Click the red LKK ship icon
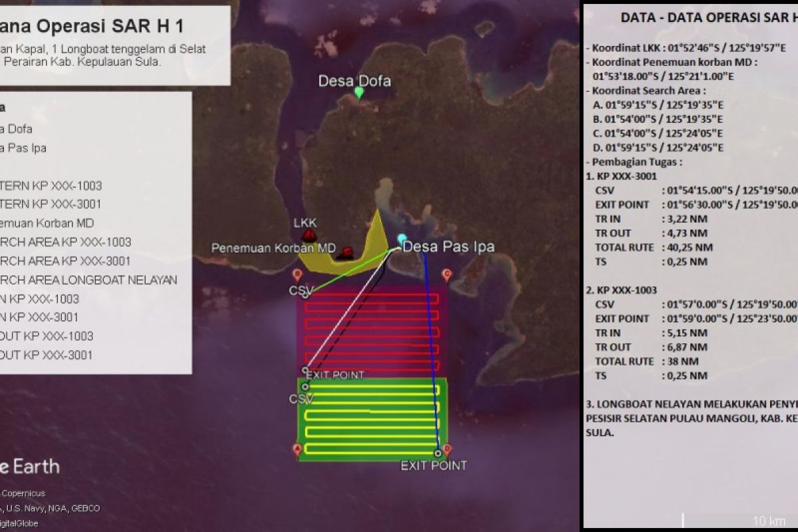 [x=309, y=235]
